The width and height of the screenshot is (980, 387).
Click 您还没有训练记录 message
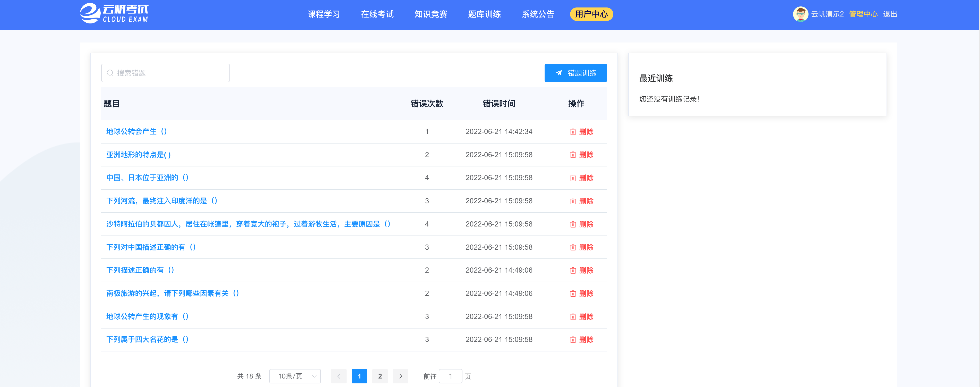point(669,99)
